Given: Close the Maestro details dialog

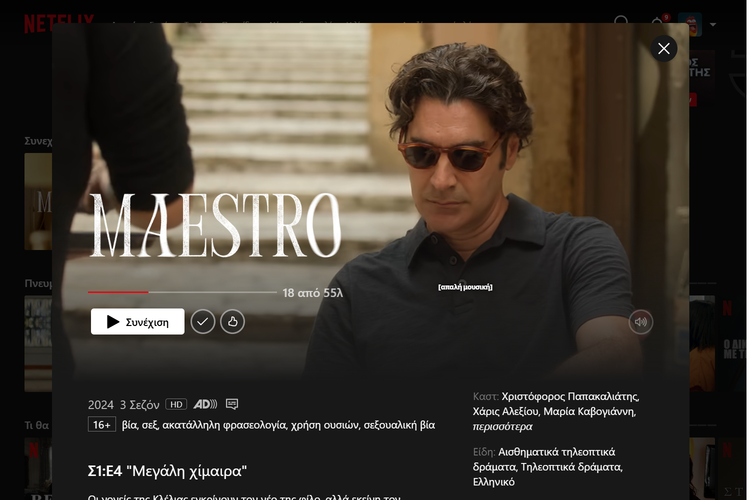Looking at the screenshot, I should coord(663,48).
